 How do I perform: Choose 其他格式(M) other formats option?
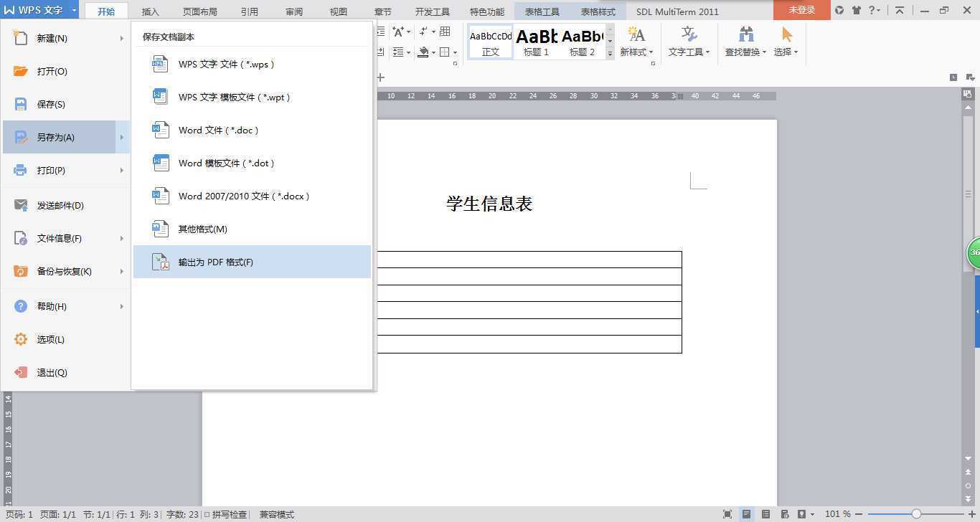tap(252, 229)
